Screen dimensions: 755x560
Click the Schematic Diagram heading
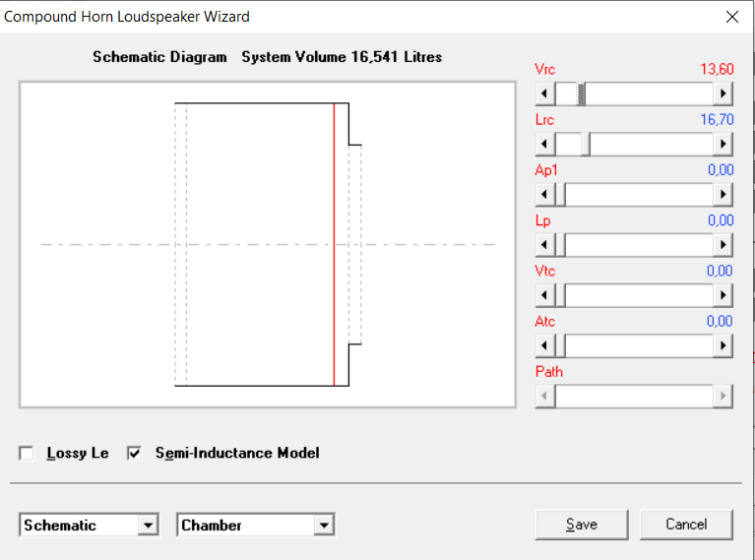click(x=159, y=57)
